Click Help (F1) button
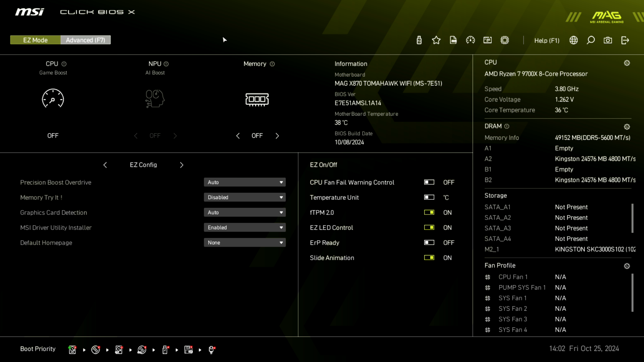The height and width of the screenshot is (362, 644). (546, 40)
